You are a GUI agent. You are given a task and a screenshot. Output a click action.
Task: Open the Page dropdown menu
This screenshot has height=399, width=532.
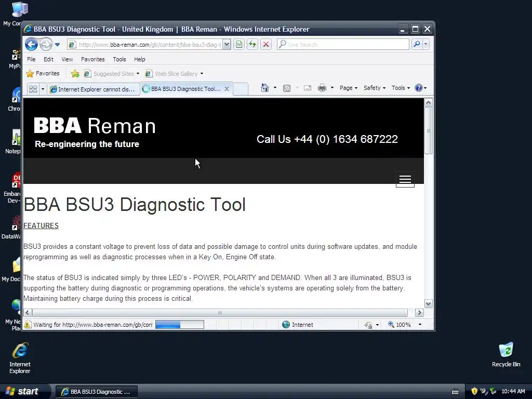click(x=349, y=88)
